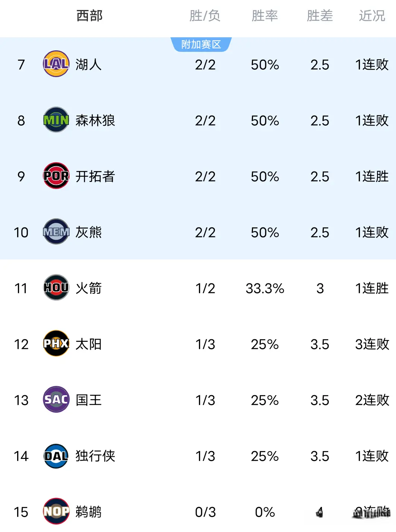Select the 西部 conference header
The height and width of the screenshot is (532, 396).
click(89, 16)
